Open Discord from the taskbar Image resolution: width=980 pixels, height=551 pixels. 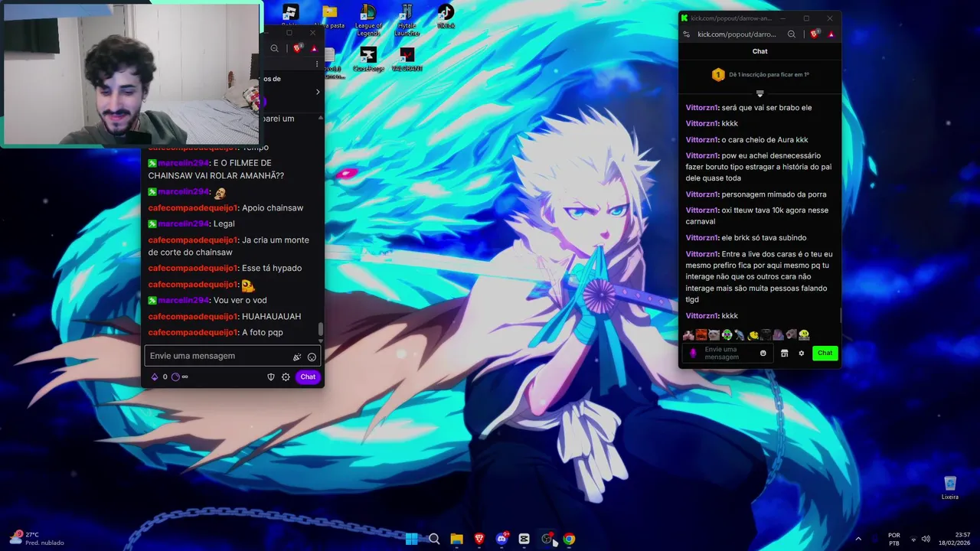(501, 539)
